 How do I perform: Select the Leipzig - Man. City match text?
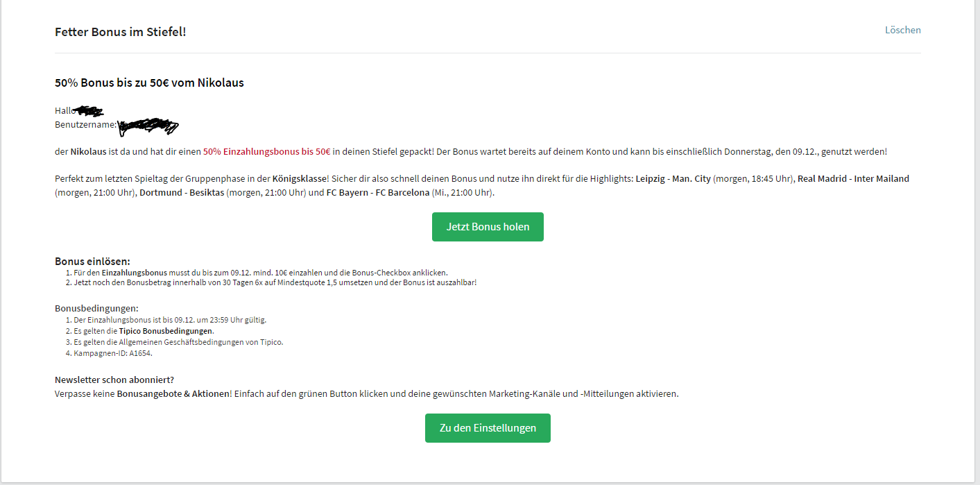click(x=673, y=178)
